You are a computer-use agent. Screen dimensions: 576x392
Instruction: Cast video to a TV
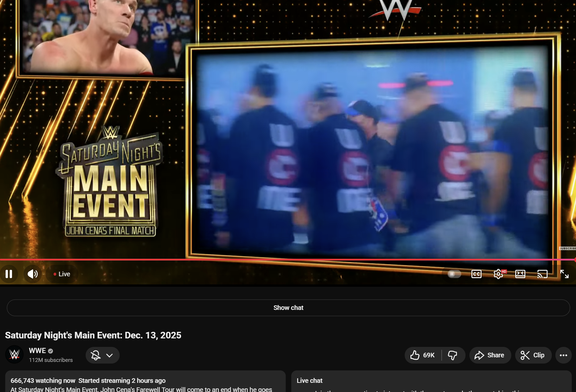coord(542,274)
